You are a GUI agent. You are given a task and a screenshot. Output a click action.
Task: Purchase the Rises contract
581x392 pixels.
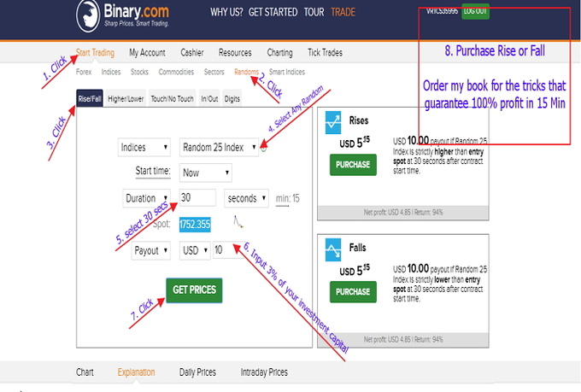(353, 165)
